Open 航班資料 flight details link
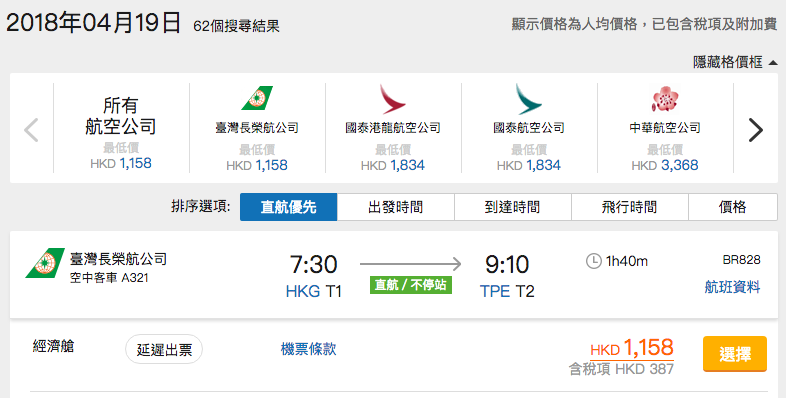The image size is (786, 398). coord(732,287)
